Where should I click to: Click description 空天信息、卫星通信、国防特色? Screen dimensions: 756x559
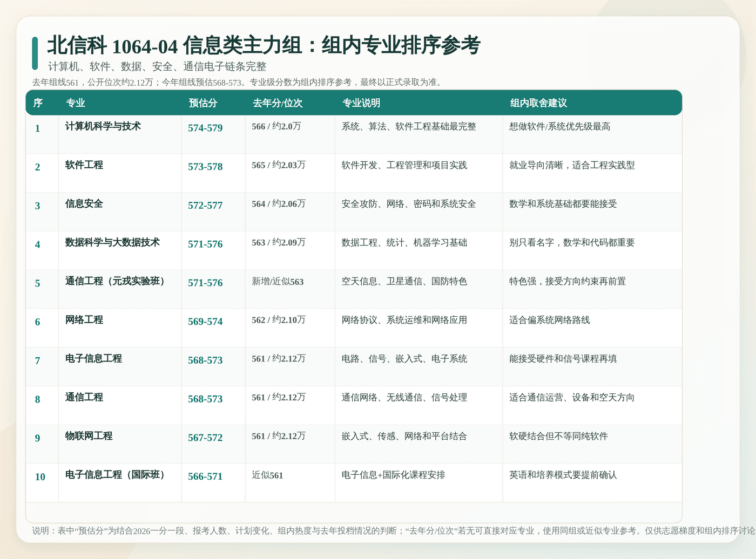[404, 281]
